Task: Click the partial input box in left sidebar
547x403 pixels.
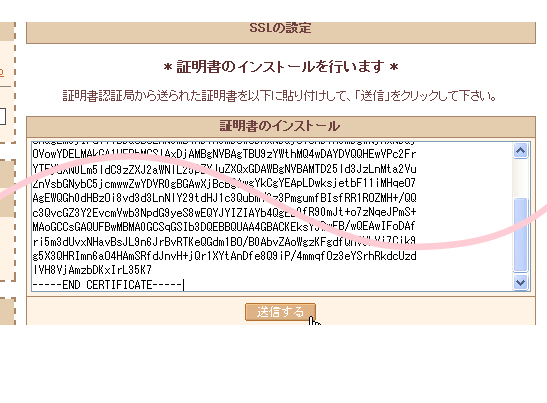Action: tap(3, 116)
